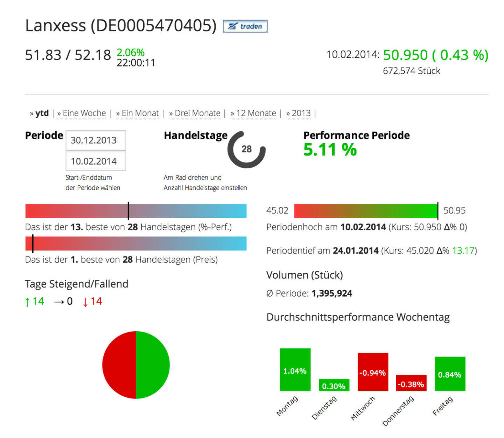This screenshot has height=438, width=504.
Task: Click the Mittwoch axis label
Action: click(x=363, y=408)
